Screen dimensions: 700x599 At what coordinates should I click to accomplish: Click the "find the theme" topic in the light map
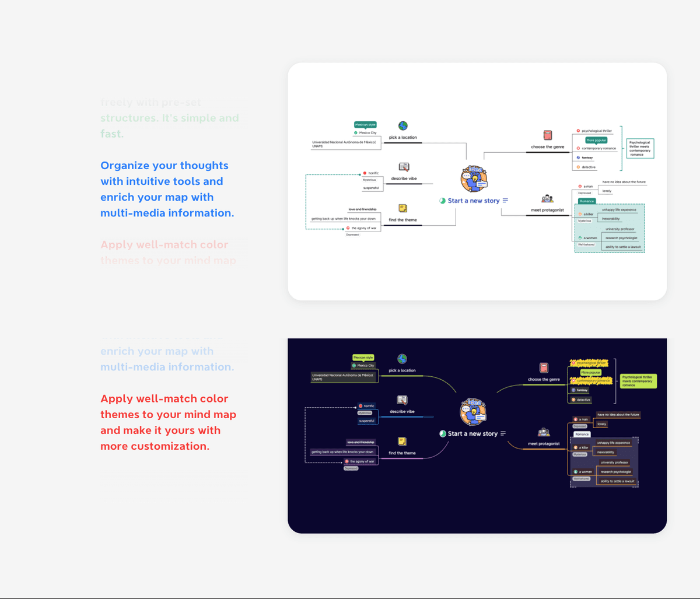click(402, 220)
